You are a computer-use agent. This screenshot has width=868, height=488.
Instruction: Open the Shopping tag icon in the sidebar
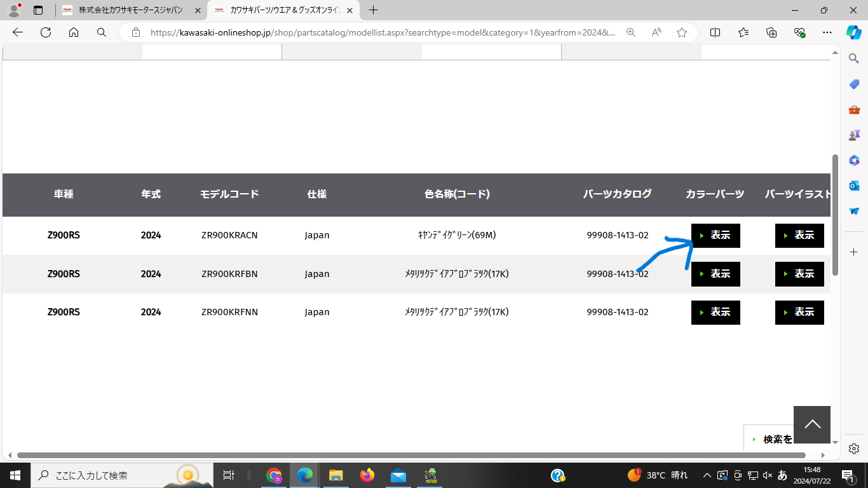[854, 85]
